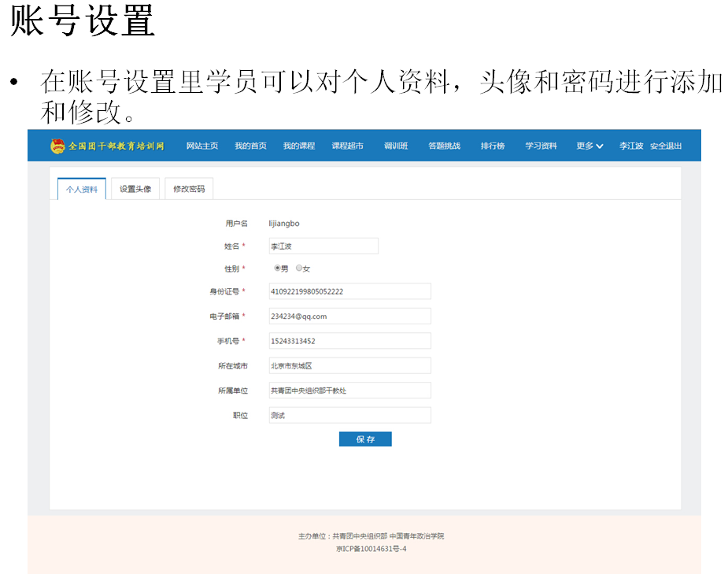Viewport: 728px width, 574px height.
Task: Open 答题挑战 nav item
Action: 445,146
